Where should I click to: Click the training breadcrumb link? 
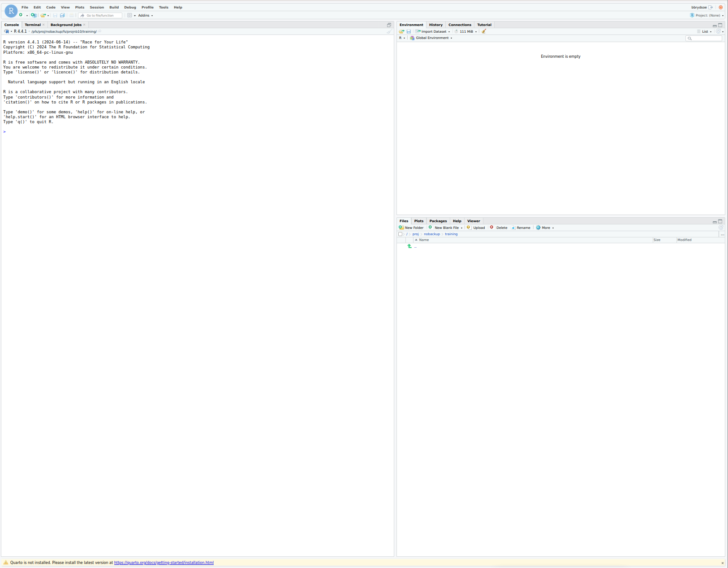(x=451, y=234)
